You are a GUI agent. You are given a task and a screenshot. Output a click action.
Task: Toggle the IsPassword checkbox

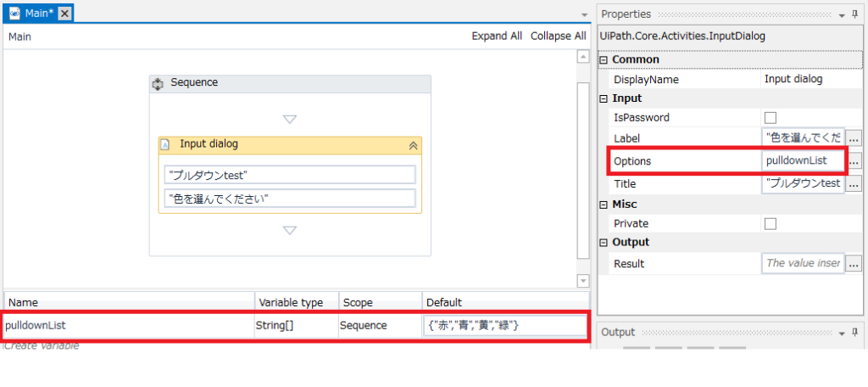click(x=770, y=117)
